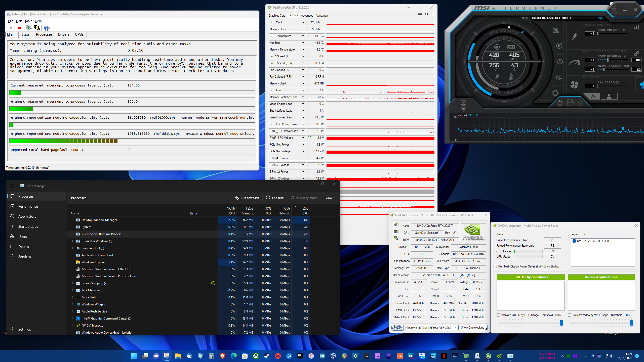This screenshot has height=362, width=644.
Task: Check NVIDIA GeForce RTX 3080 Ti target GPU
Action: click(x=574, y=241)
